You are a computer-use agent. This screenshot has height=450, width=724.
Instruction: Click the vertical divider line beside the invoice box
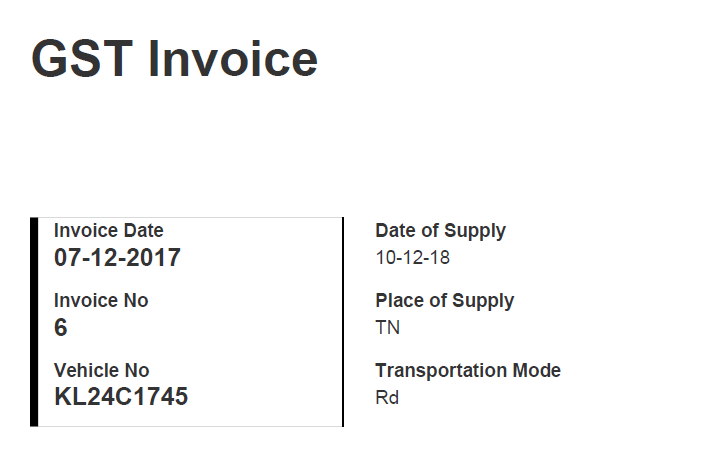coord(343,322)
